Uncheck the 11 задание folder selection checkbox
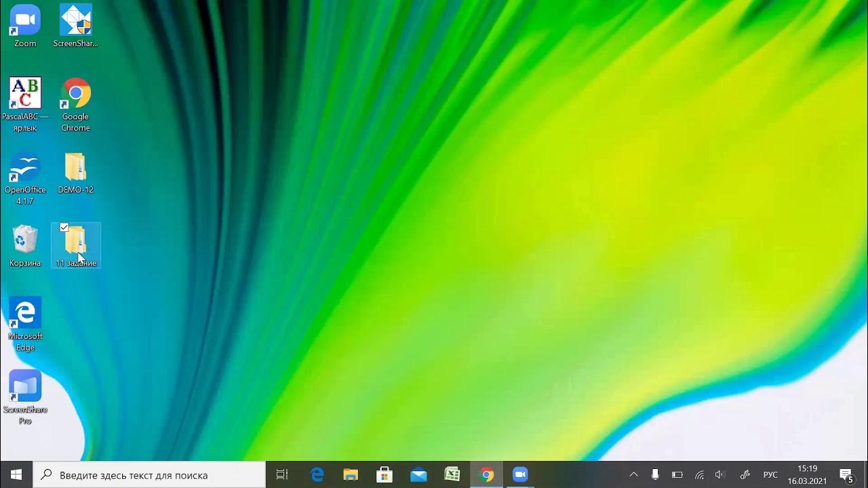The width and height of the screenshot is (868, 488). (x=64, y=228)
